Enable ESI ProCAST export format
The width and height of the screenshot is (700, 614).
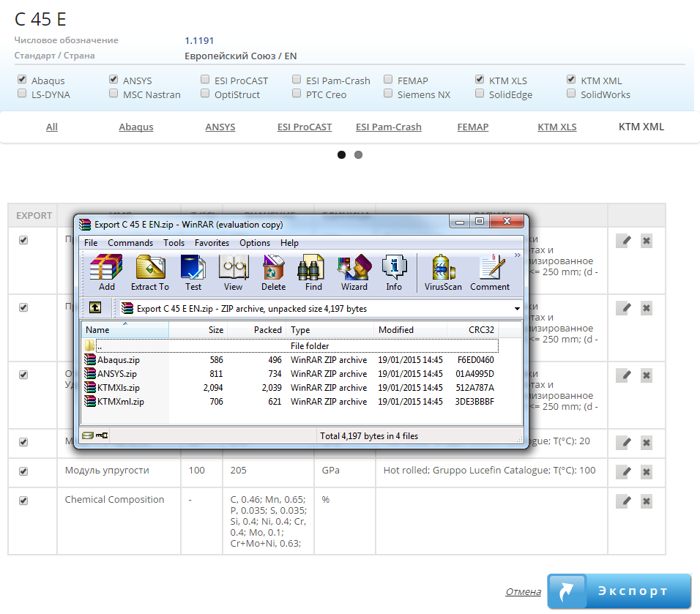205,80
